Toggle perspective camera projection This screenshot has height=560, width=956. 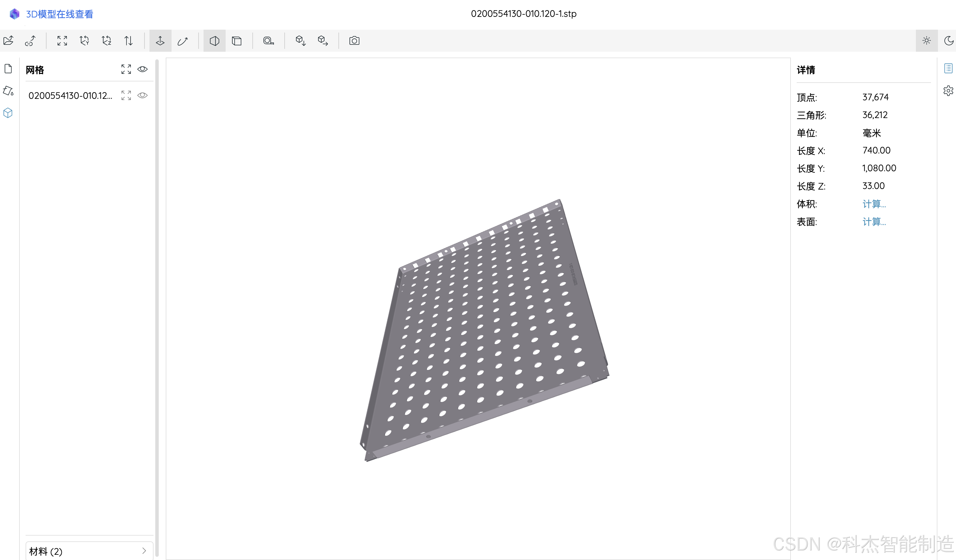click(214, 41)
